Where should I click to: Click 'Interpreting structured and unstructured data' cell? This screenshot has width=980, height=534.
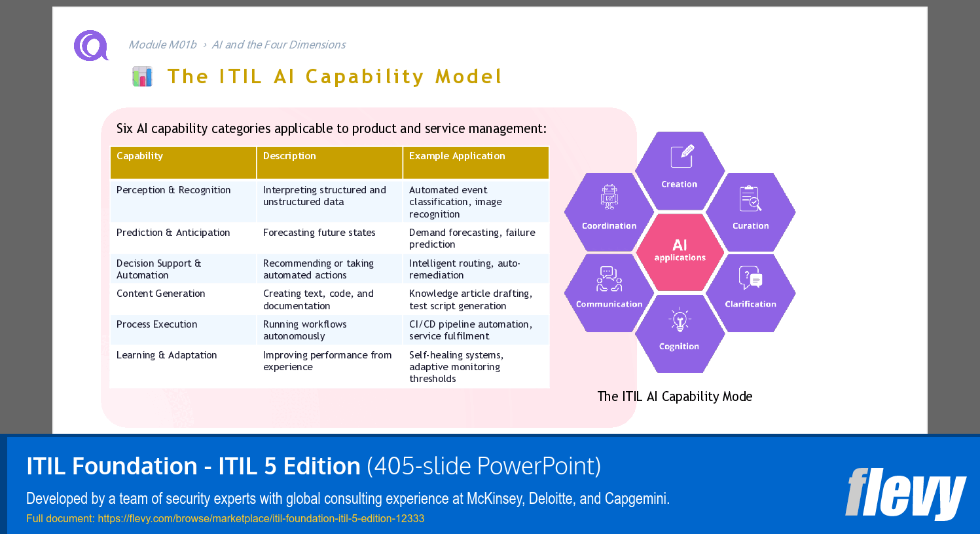tap(329, 202)
